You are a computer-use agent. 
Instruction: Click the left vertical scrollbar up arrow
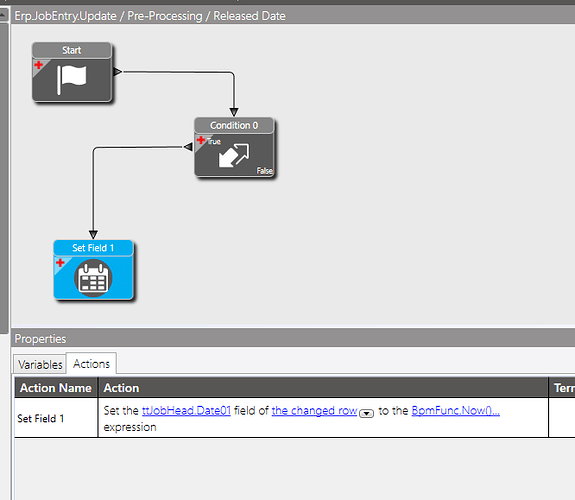[3, 15]
